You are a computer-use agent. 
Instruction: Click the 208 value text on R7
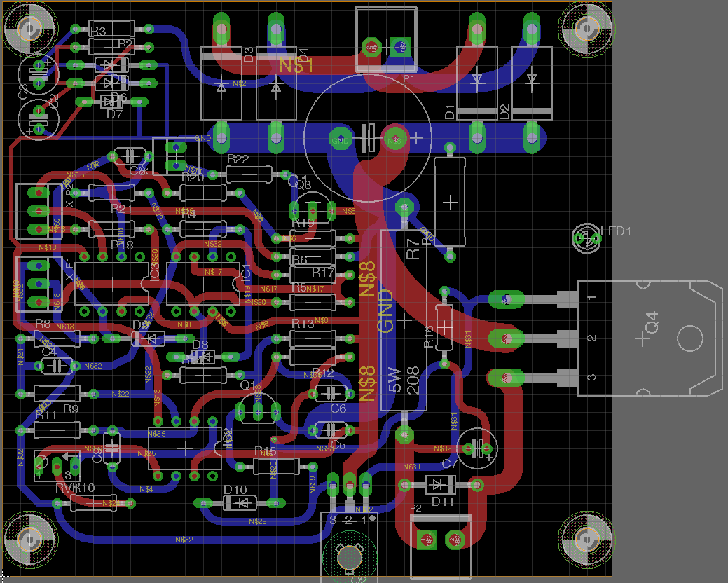coord(413,380)
